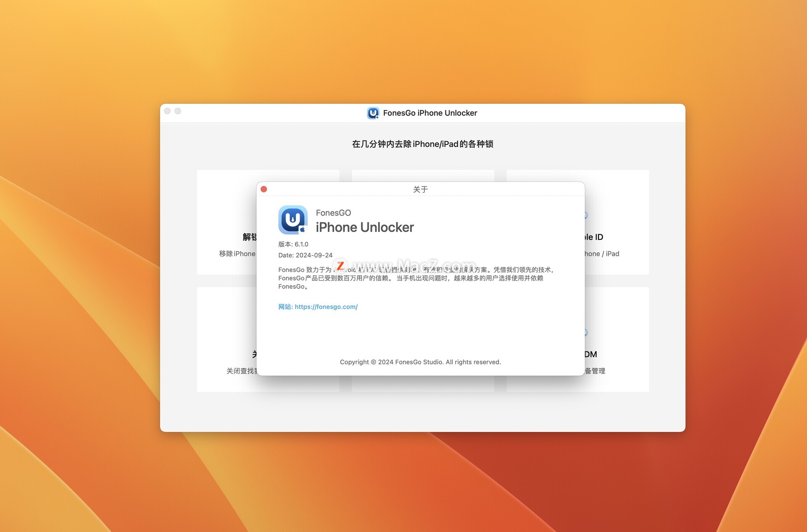Click the FonesGo iPhone Unlocker window title
The height and width of the screenshot is (532, 807).
click(x=430, y=113)
